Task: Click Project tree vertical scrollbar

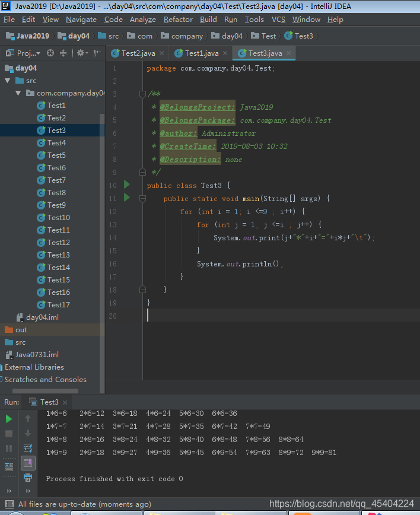Action: pos(102,253)
